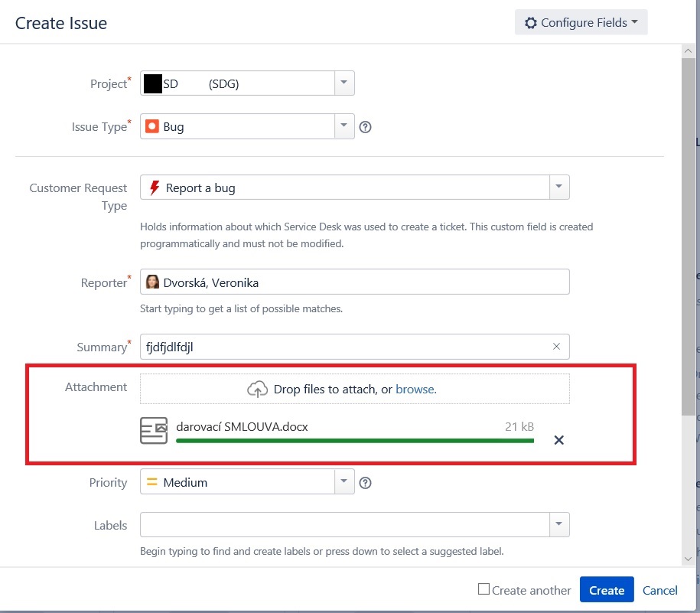Click into the Summary text field
Screen dimensions: 700x613
354,347
